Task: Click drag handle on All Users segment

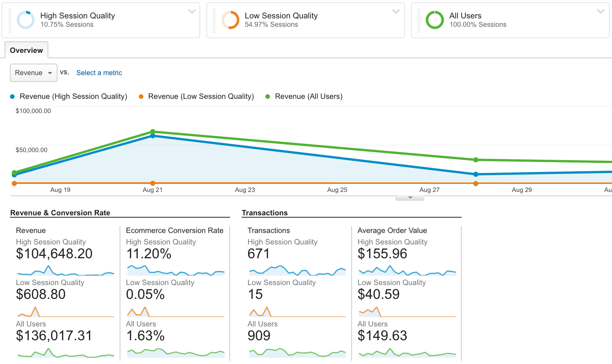Action: coord(419,20)
